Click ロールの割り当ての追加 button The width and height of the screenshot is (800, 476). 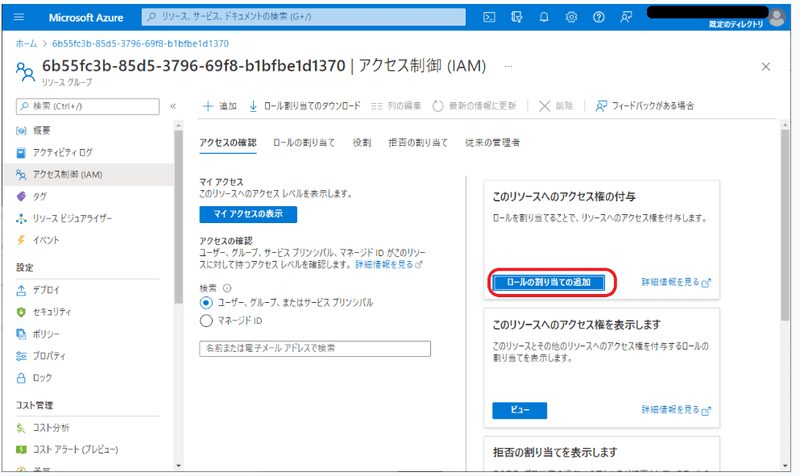pyautogui.click(x=548, y=282)
